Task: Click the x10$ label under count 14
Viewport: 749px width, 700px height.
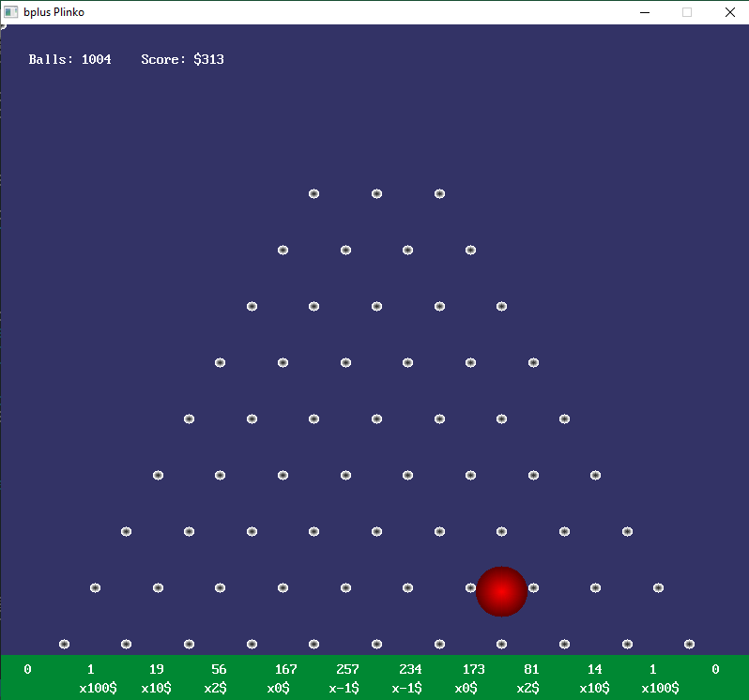Action: (595, 688)
